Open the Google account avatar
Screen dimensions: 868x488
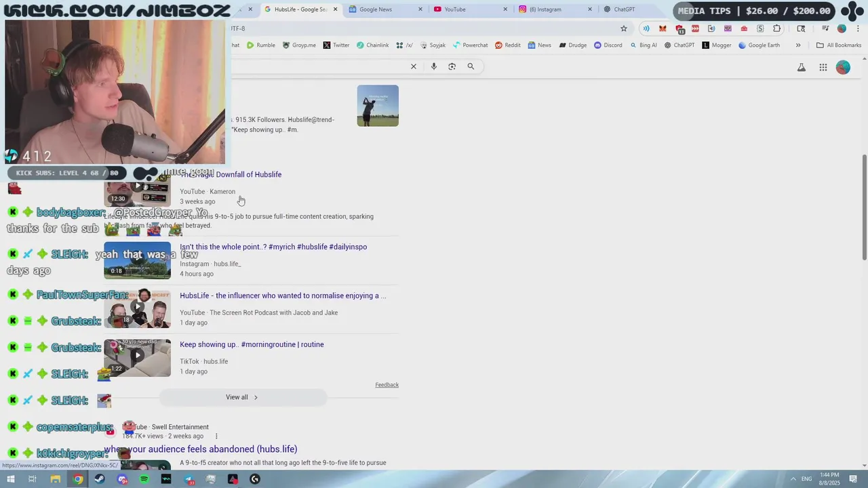click(x=843, y=67)
